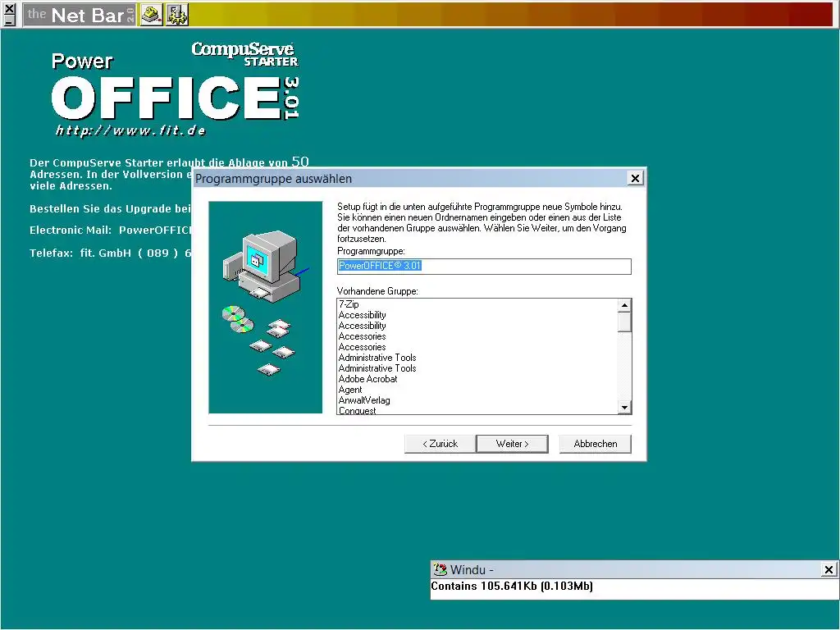Click the Programmgruppe text field
Image resolution: width=840 pixels, height=630 pixels.
tap(484, 267)
